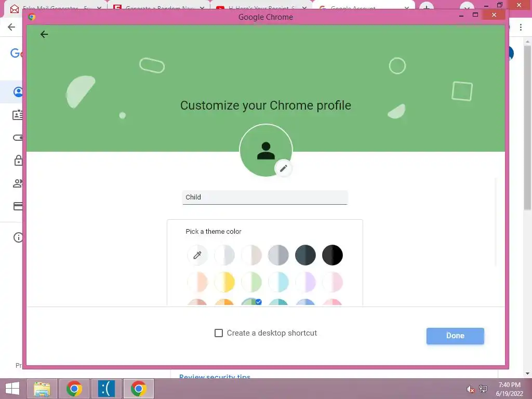Open Data & privacy toggle sidebar icon
The height and width of the screenshot is (399, 532).
[x=18, y=138]
